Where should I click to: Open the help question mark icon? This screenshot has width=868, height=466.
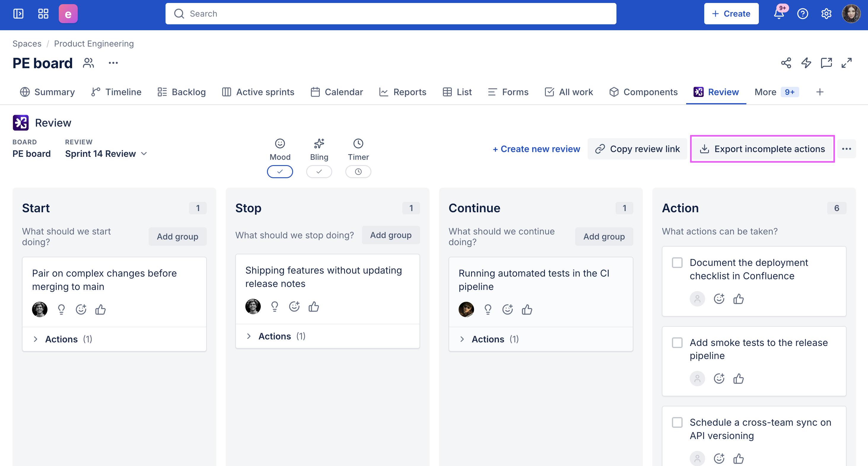pos(802,14)
